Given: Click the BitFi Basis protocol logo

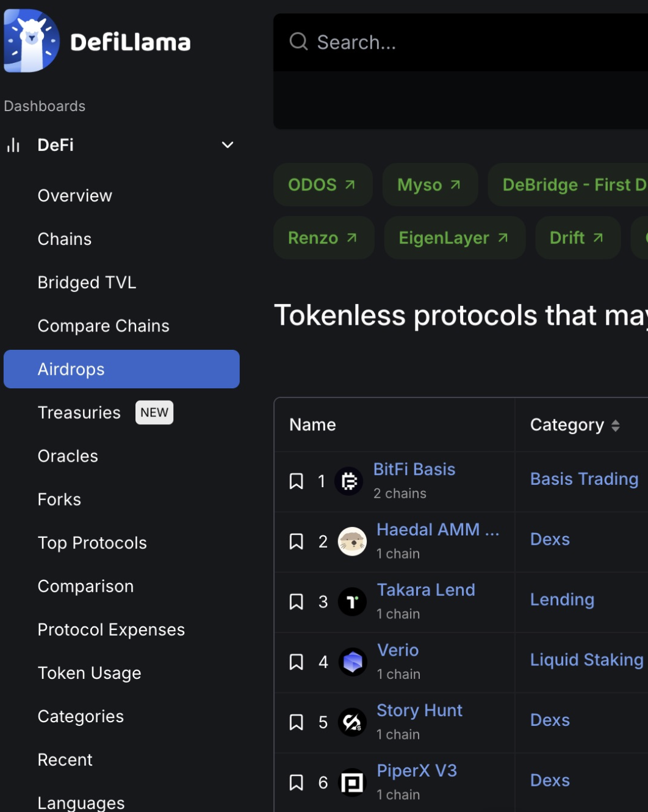Looking at the screenshot, I should (x=349, y=481).
